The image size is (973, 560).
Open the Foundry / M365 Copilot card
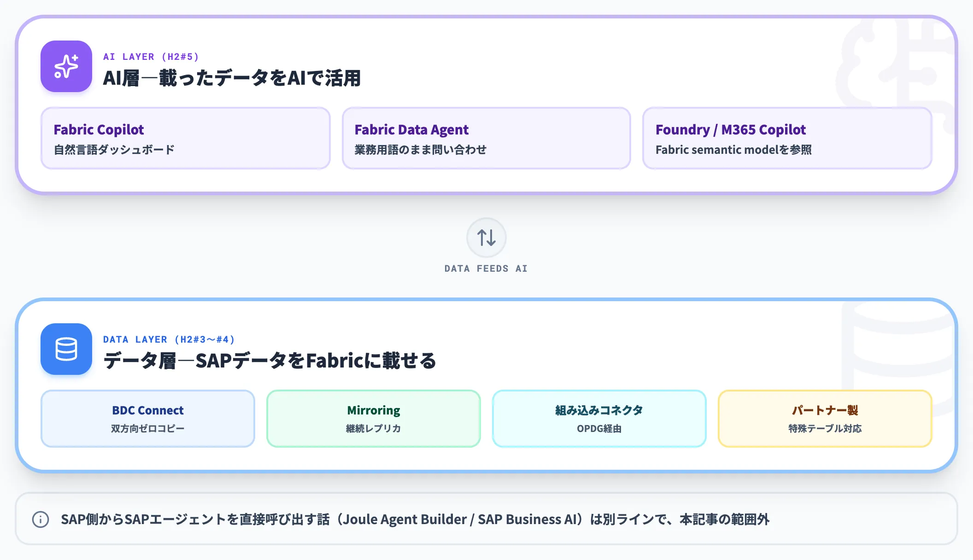(x=787, y=138)
